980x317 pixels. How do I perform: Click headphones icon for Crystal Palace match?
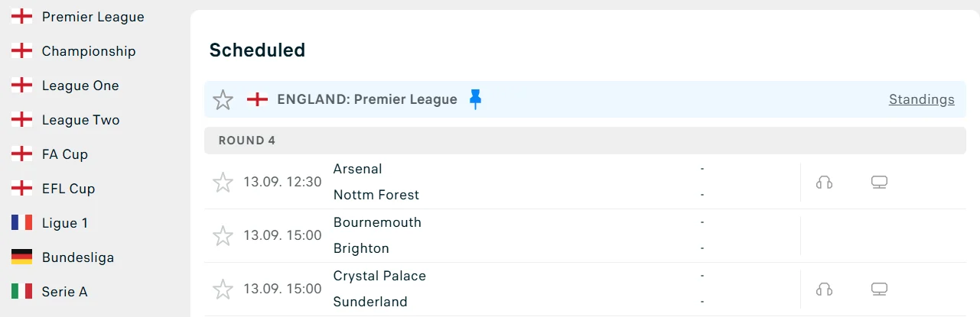[x=824, y=290]
